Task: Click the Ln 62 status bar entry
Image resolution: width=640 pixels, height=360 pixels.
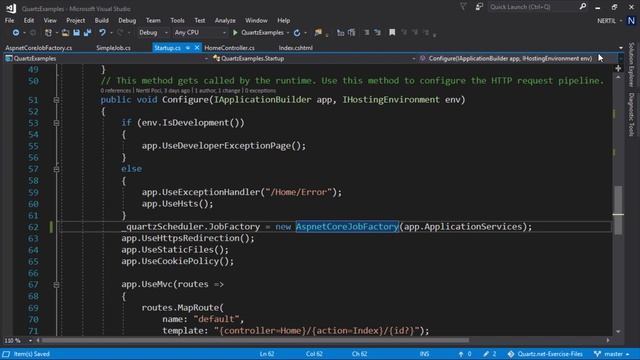Action: (x=267, y=354)
